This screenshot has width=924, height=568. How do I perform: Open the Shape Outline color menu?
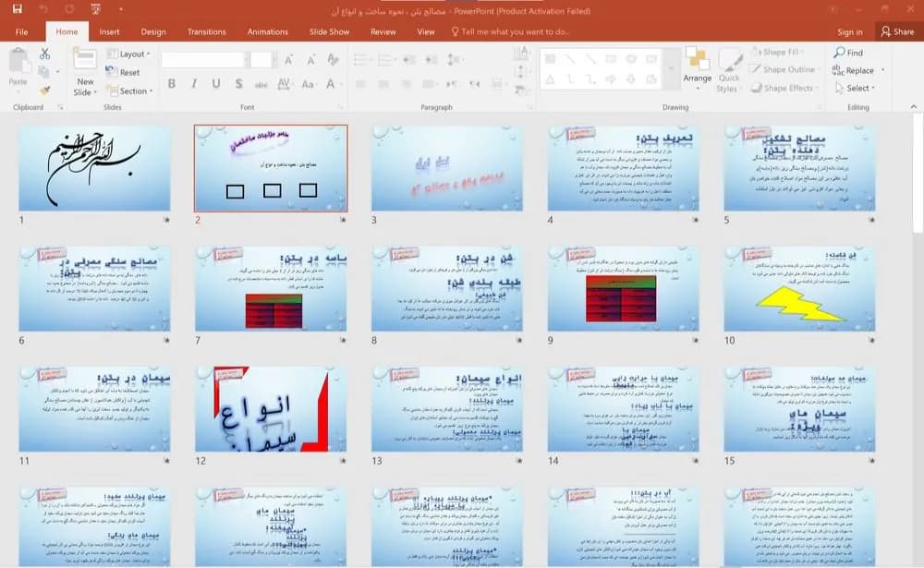784,69
